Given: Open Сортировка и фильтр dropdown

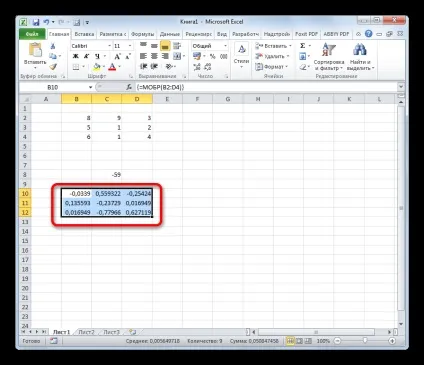Looking at the screenshot, I should 329,57.
